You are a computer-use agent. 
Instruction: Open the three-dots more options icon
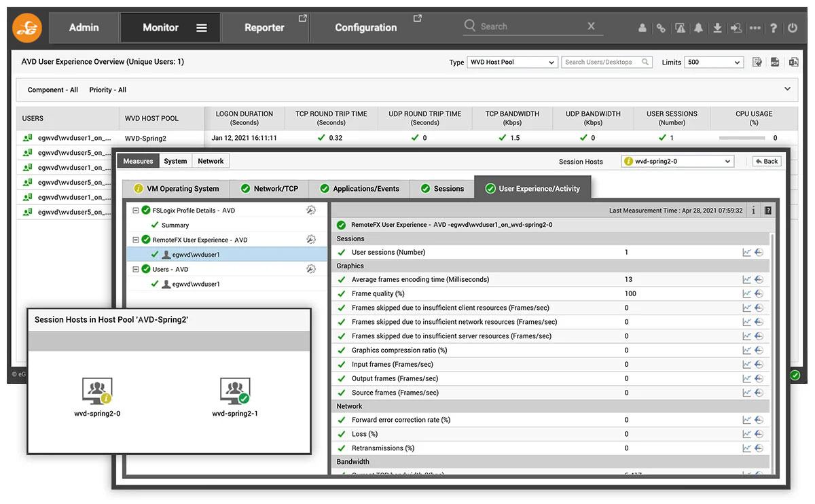(x=755, y=29)
